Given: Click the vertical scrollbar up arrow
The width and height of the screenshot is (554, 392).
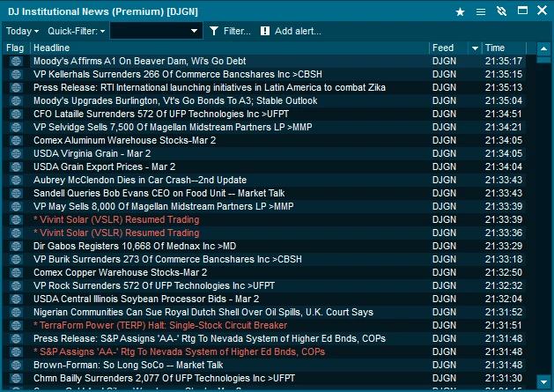Looking at the screenshot, I should pos(542,48).
